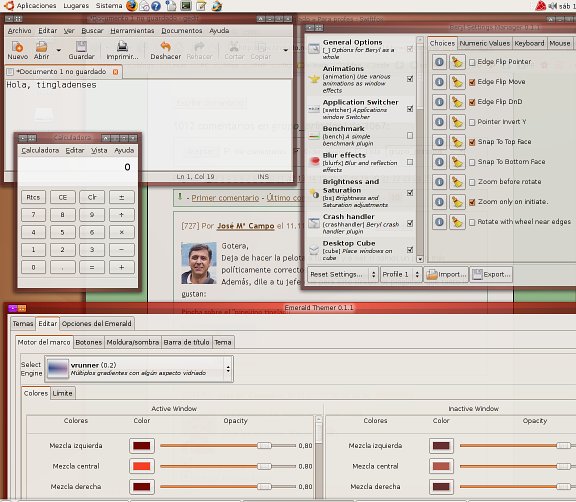Open the Calculadora menu in calculator

(x=40, y=150)
